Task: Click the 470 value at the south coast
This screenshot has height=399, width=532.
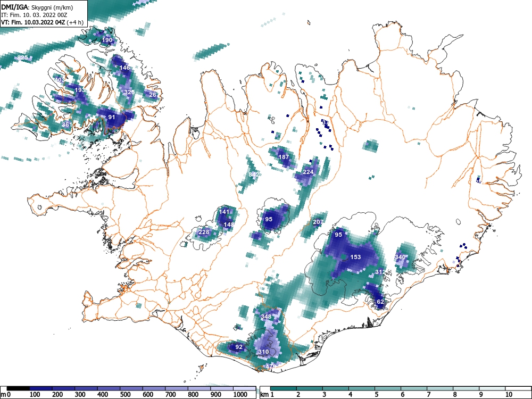Action: [x=270, y=367]
